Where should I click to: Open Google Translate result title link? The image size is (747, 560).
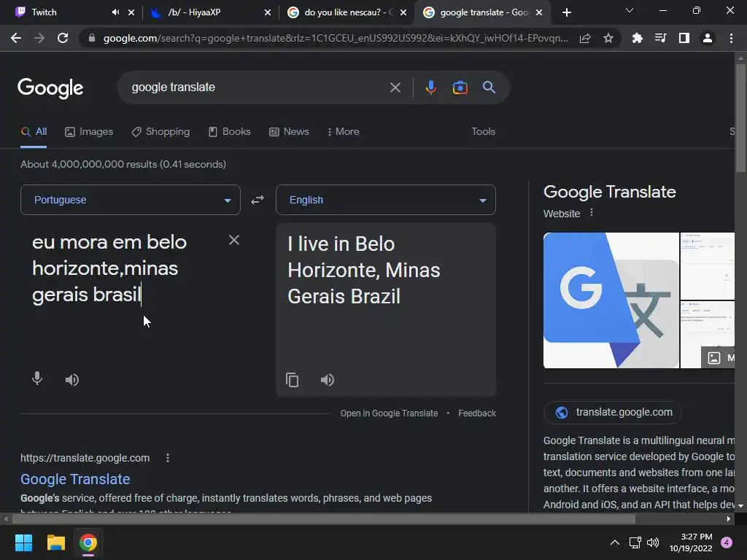75,479
